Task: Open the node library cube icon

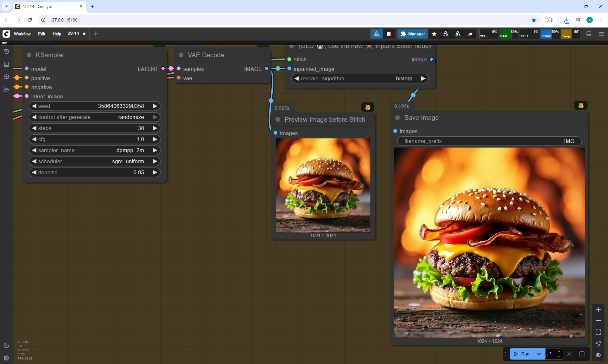Action: [6, 77]
